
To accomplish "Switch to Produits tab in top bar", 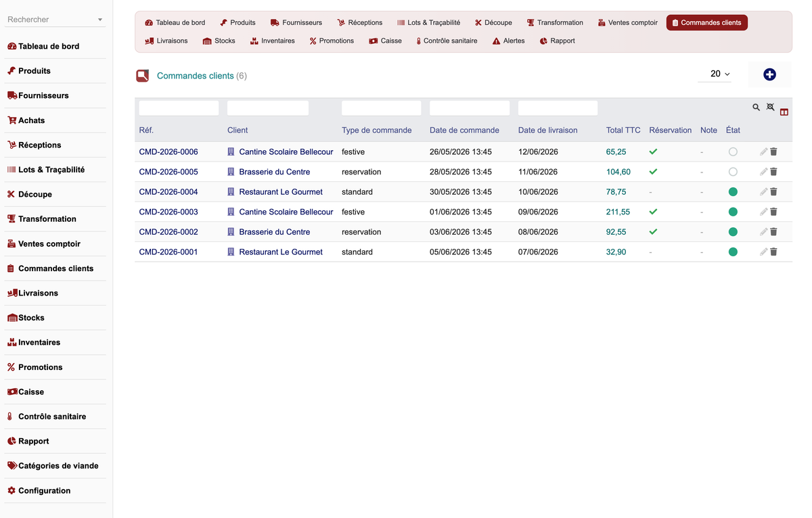I will pyautogui.click(x=238, y=22).
